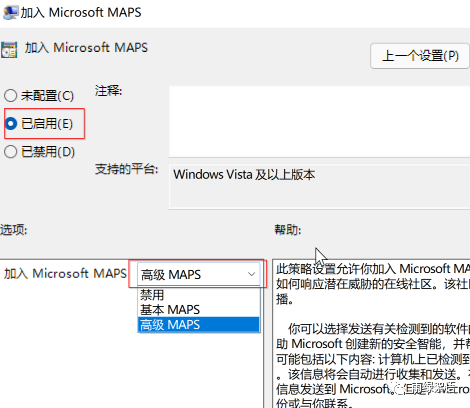
Task: Click help text starting 此策略设置允许你加入
Action: tap(373, 284)
